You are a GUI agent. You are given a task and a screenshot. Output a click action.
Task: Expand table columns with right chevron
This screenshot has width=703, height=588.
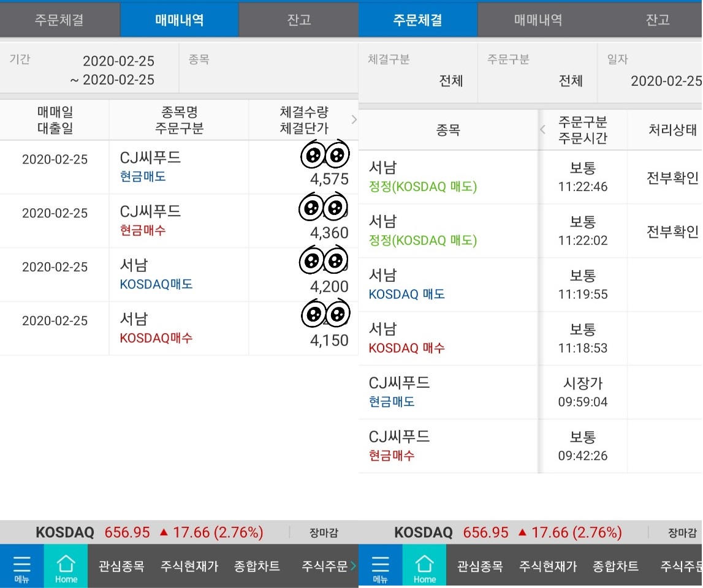(354, 119)
